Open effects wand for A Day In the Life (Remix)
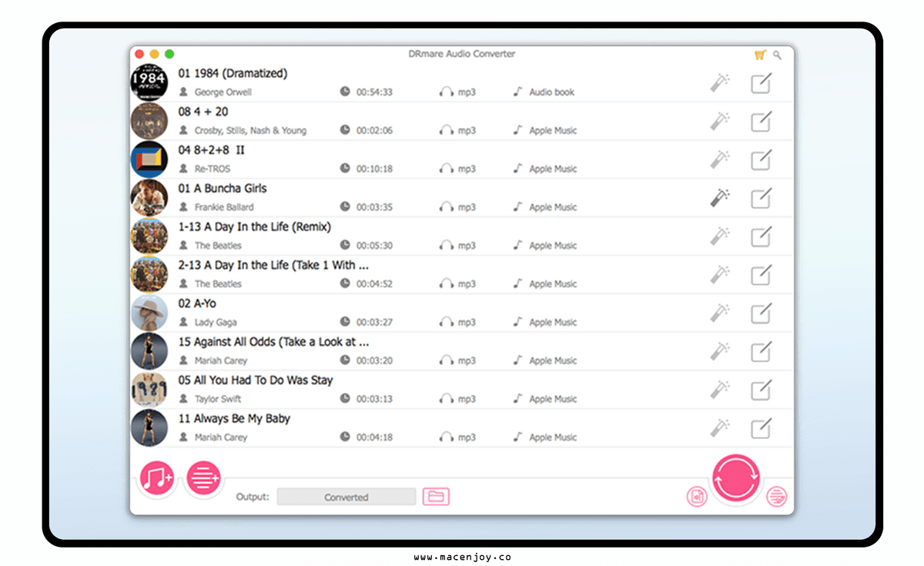This screenshot has height=566, width=924. pos(721,236)
